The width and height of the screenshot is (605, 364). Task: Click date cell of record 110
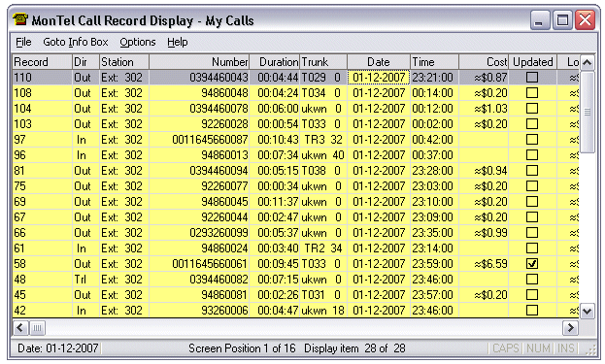[x=379, y=77]
